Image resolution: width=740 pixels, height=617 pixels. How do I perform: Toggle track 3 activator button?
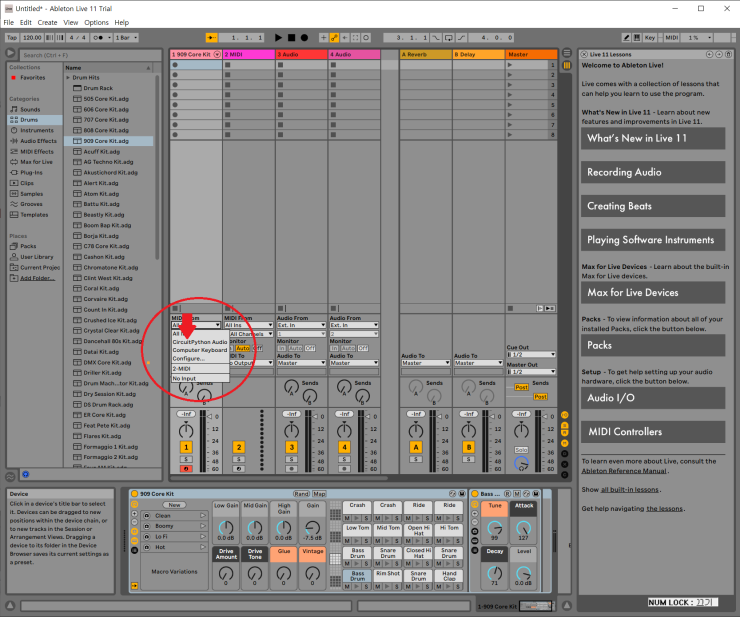click(292, 447)
